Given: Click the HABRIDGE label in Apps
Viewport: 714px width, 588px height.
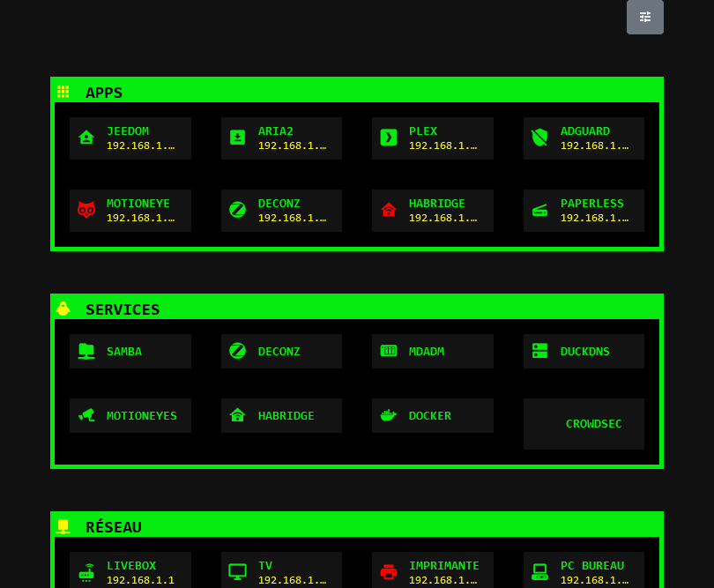Looking at the screenshot, I should pos(436,203).
